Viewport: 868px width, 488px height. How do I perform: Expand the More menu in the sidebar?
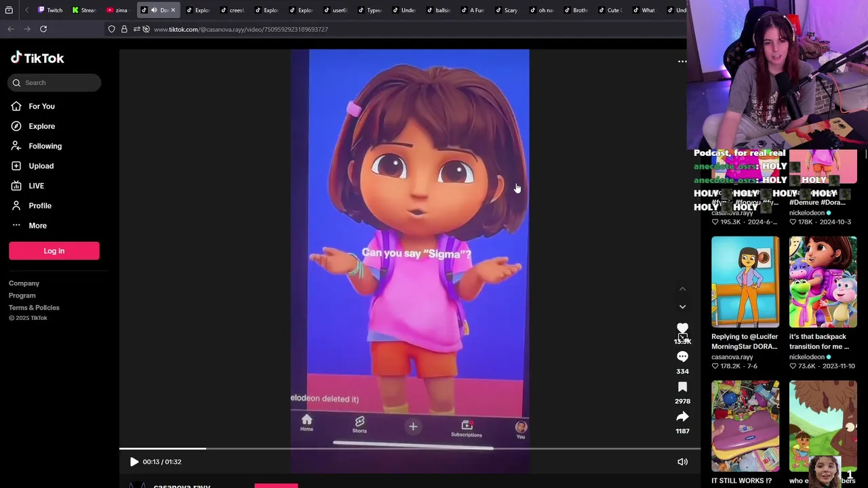click(37, 226)
